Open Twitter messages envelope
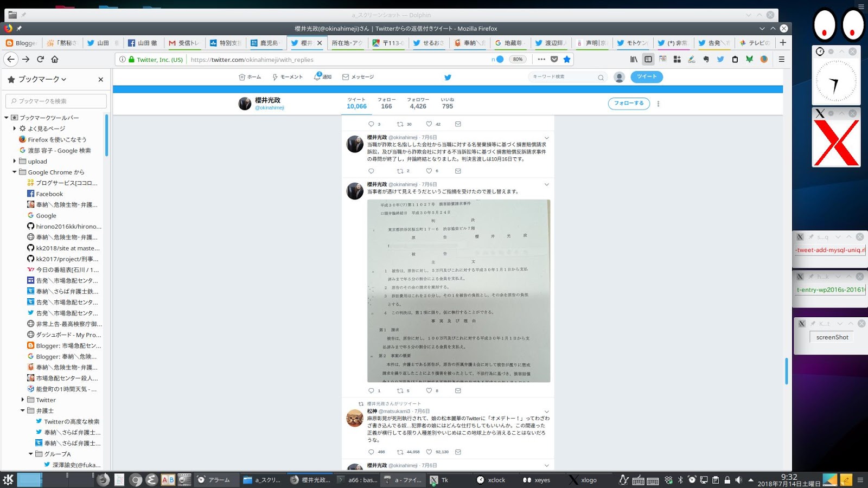Screen dimensions: 868x488 (345, 77)
